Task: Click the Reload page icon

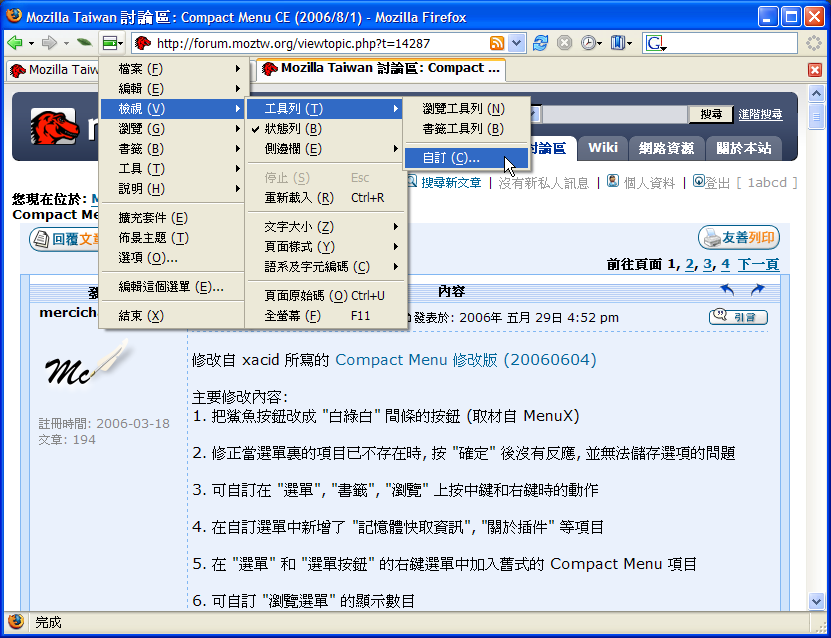Action: point(541,43)
